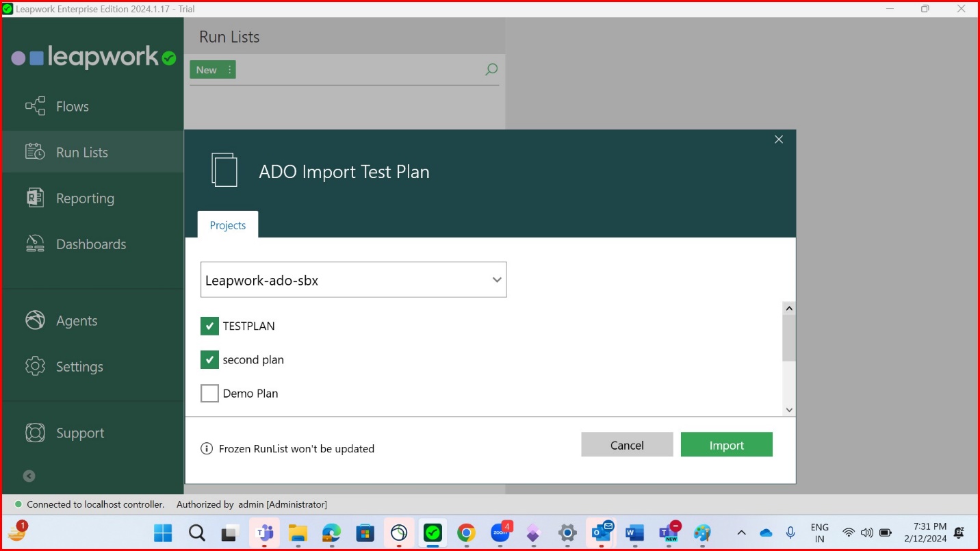Open the Windows Start menu
This screenshot has width=980, height=551.
coord(162,533)
